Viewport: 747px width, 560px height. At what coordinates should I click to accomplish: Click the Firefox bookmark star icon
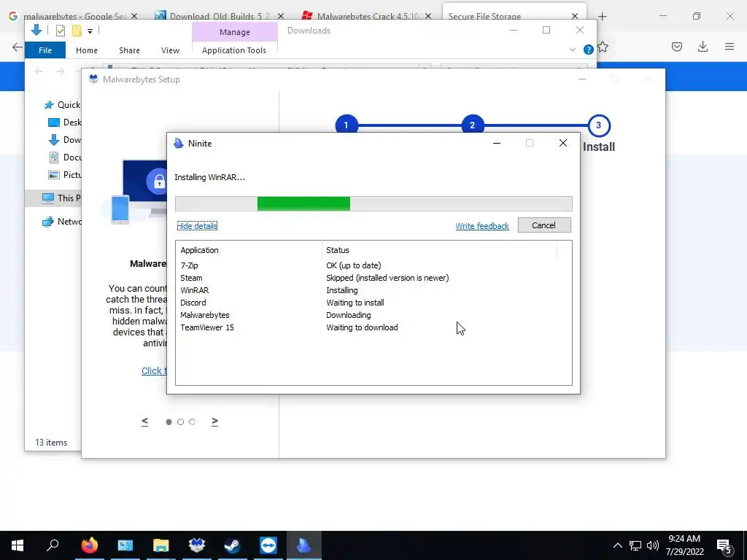pyautogui.click(x=603, y=47)
